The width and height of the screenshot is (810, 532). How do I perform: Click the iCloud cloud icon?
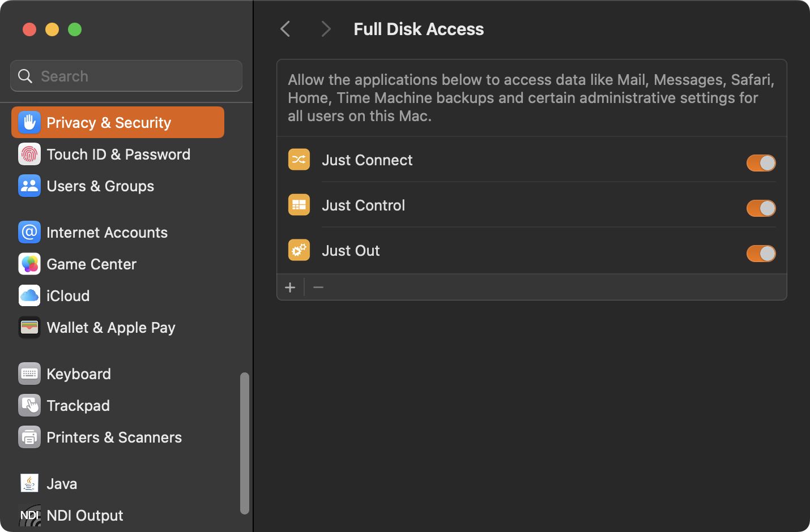tap(29, 295)
